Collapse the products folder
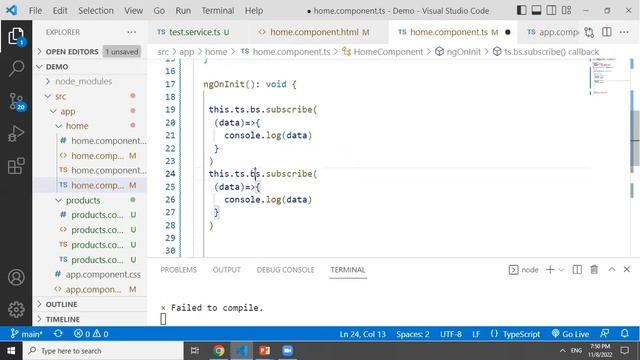Viewport: 640px width, 360px height. point(90,200)
